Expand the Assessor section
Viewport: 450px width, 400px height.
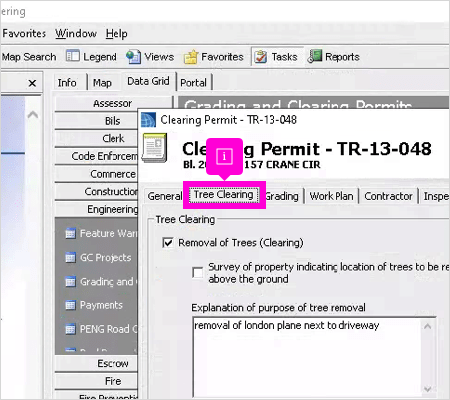(x=113, y=103)
